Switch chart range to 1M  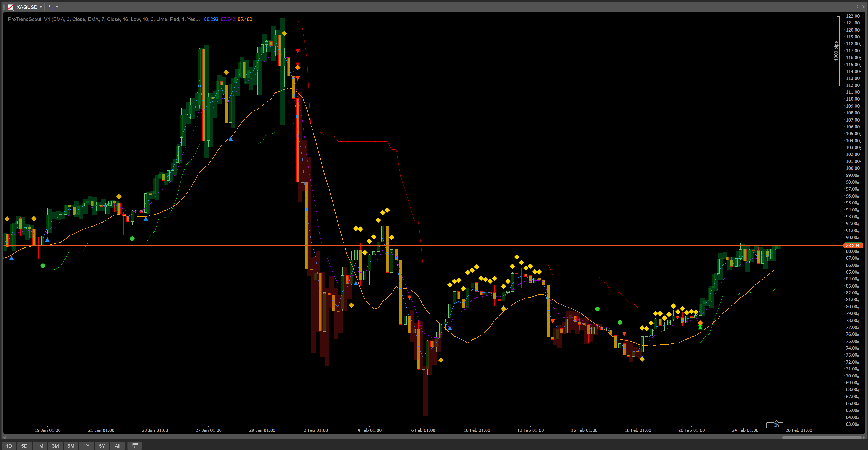(x=40, y=446)
